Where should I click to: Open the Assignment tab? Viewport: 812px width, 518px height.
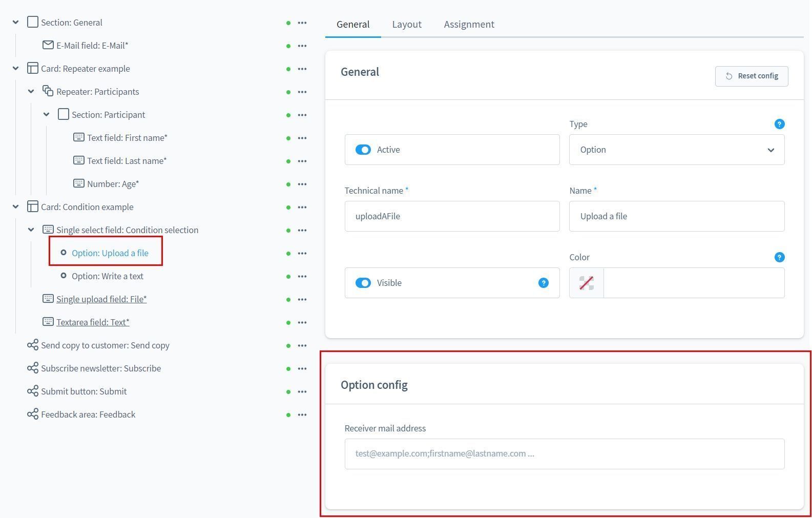(469, 24)
